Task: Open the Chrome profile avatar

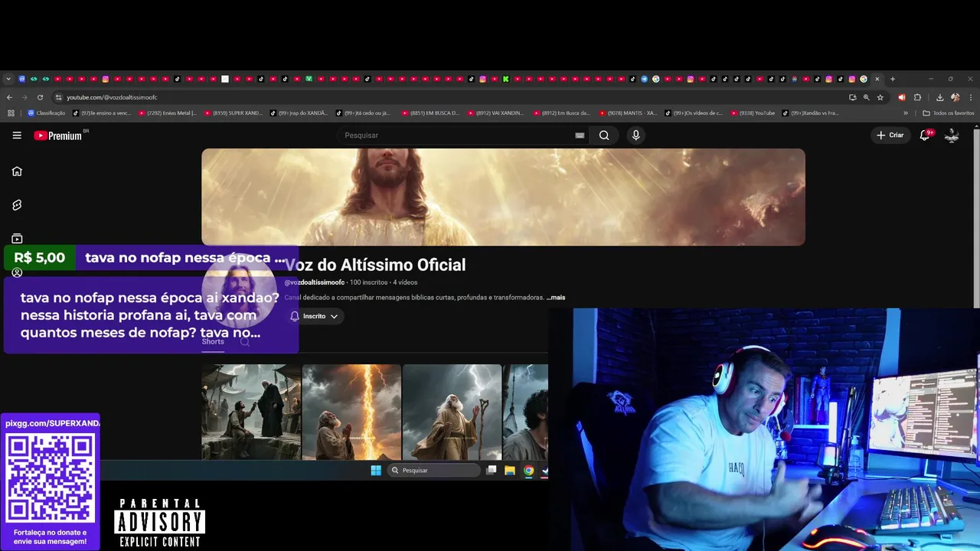Action: point(955,97)
